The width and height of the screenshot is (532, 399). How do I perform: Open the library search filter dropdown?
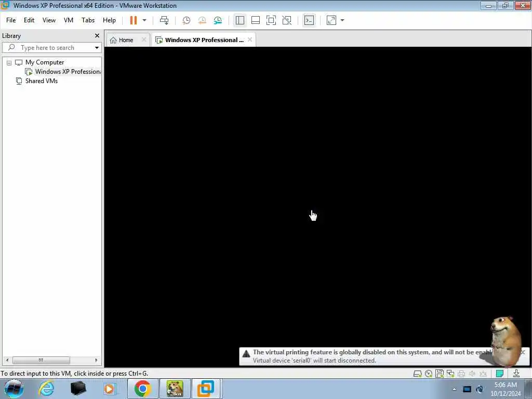point(97,48)
